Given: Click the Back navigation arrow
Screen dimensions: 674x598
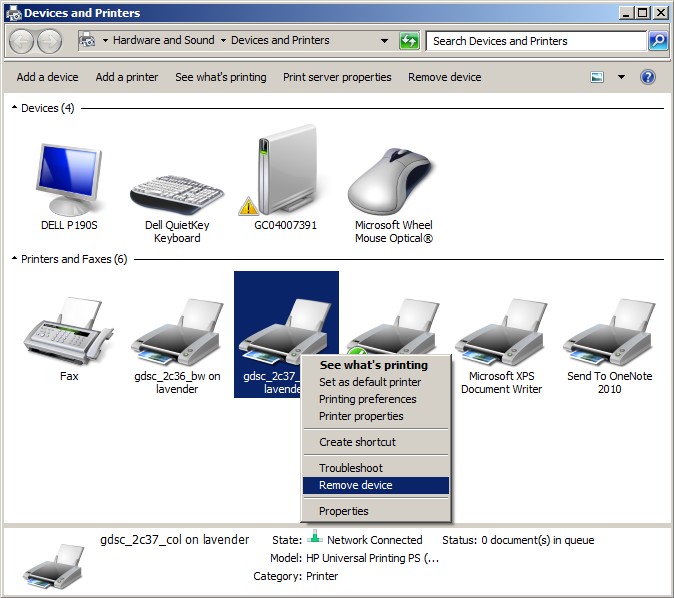Looking at the screenshot, I should point(21,41).
